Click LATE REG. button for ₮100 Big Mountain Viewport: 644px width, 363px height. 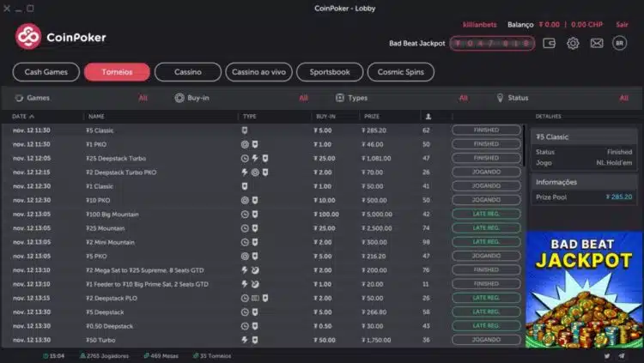486,214
